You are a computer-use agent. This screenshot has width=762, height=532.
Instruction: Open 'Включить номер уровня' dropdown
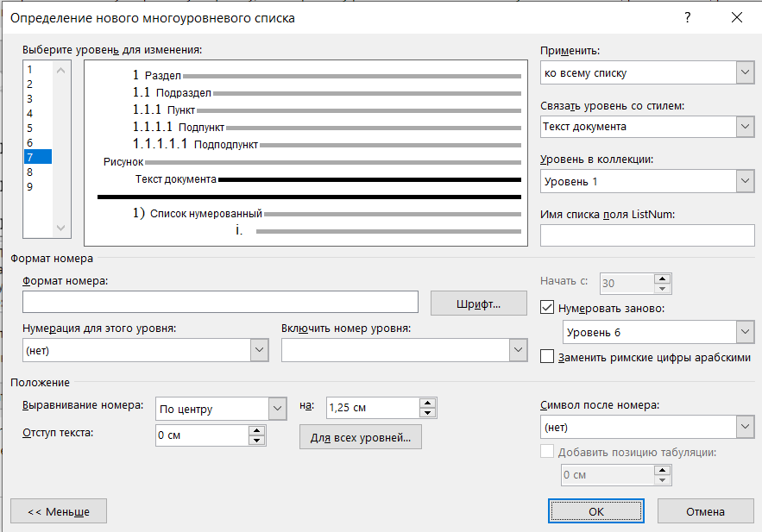pos(518,350)
